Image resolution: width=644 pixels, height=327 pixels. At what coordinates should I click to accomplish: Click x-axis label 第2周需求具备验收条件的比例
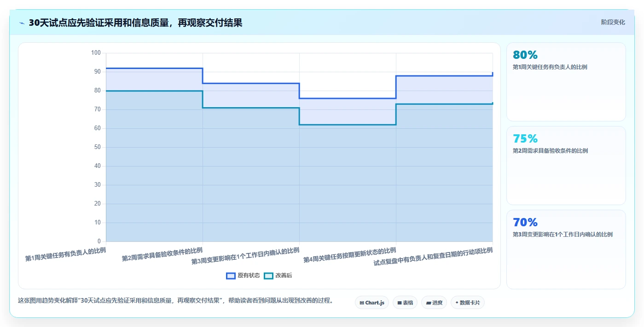[162, 255]
